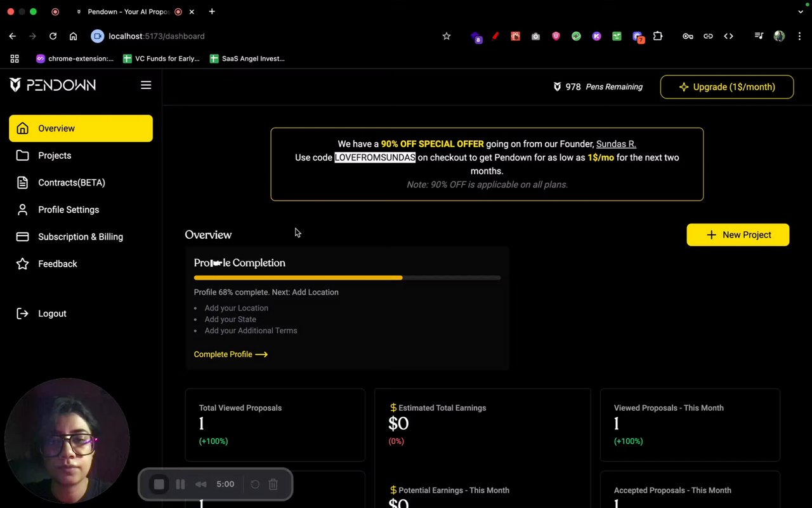This screenshot has width=812, height=508.
Task: Click the Upgrade (1$/month) button
Action: point(727,87)
